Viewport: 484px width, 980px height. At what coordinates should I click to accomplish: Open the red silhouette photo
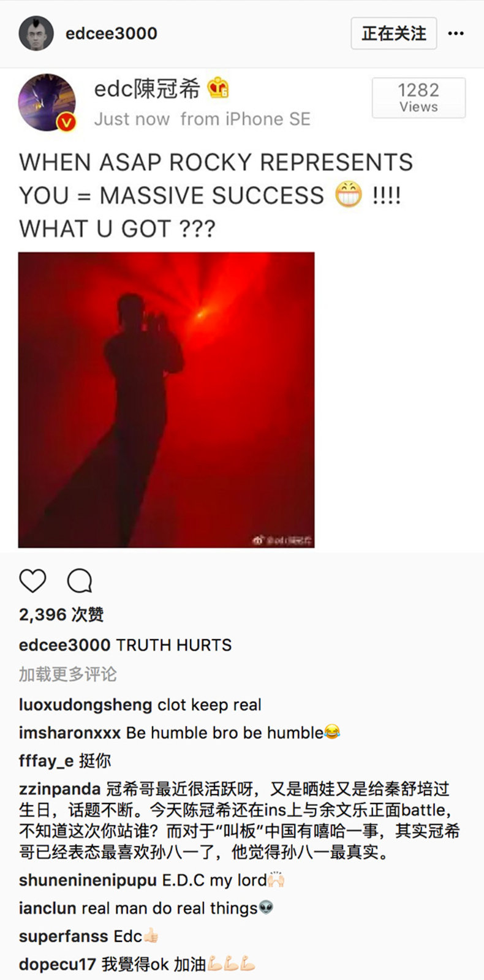pyautogui.click(x=166, y=400)
